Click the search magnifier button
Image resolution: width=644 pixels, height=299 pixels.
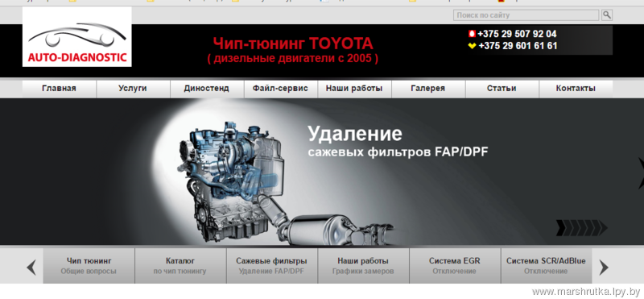[x=607, y=15]
